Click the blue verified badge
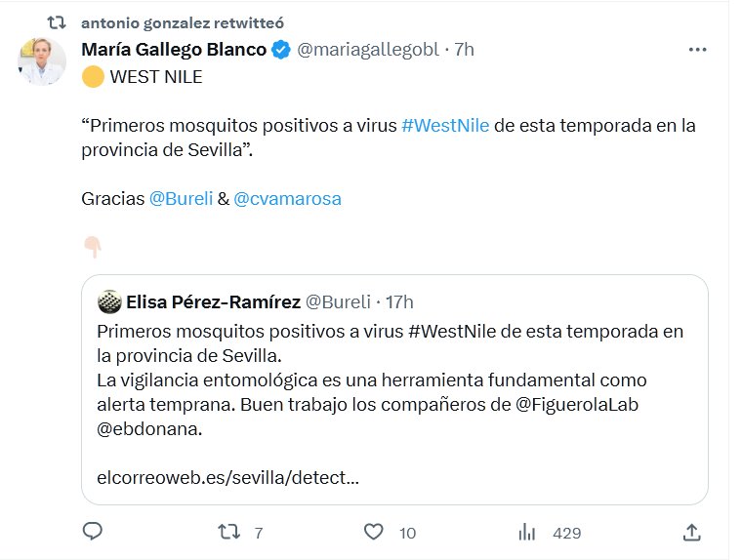The height and width of the screenshot is (560, 742). click(280, 50)
